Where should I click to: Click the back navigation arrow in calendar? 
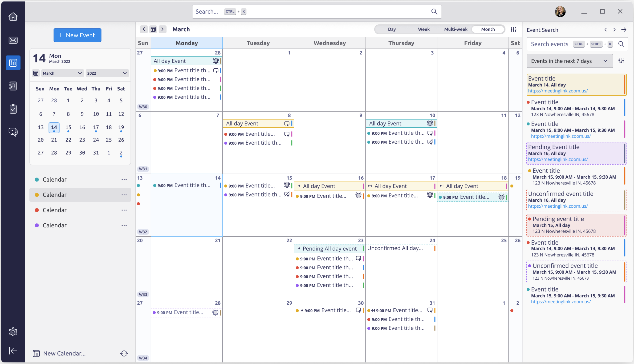pyautogui.click(x=144, y=29)
